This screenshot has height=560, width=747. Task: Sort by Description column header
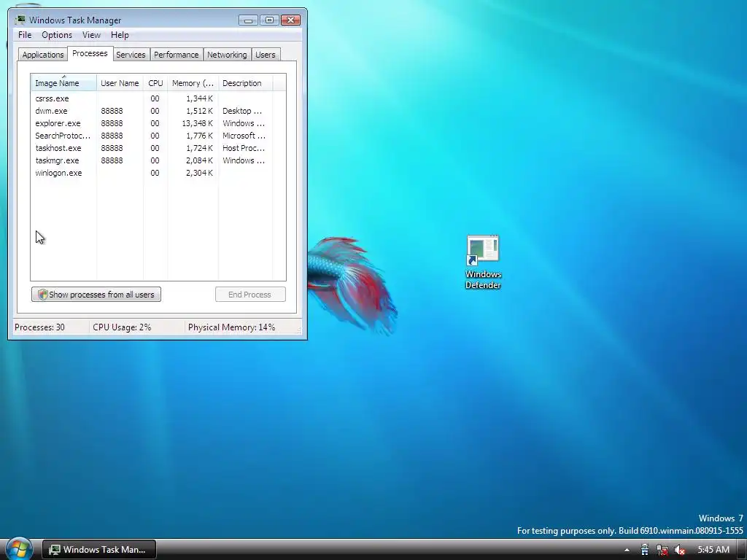245,83
